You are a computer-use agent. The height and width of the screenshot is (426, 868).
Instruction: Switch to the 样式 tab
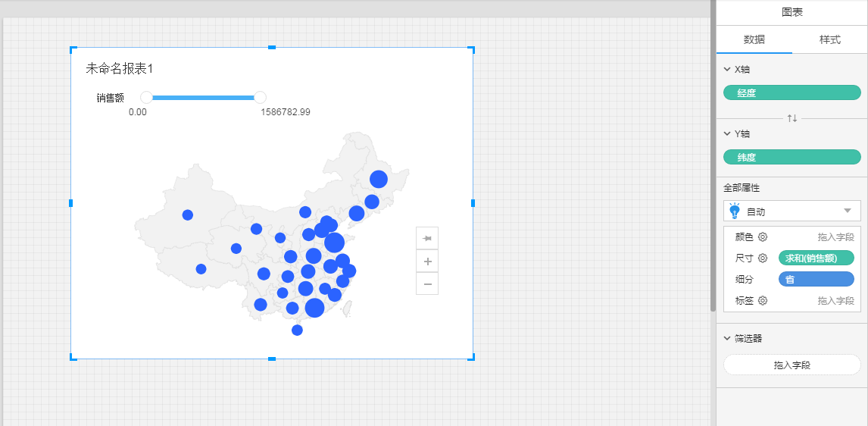830,40
